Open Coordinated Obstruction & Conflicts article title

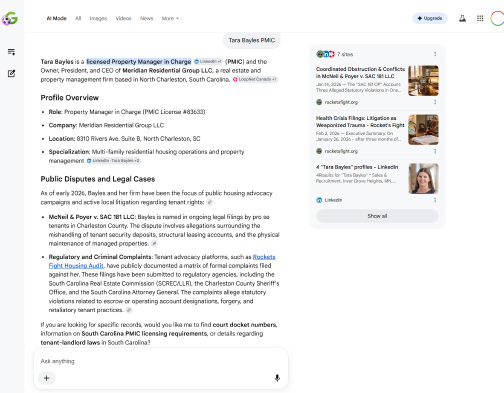coord(360,72)
